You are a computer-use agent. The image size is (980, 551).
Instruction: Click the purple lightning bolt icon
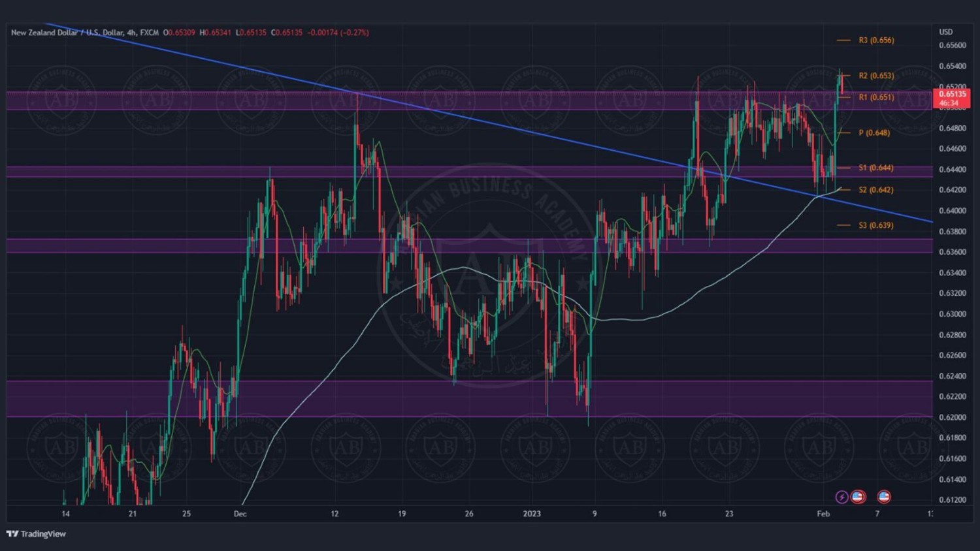pyautogui.click(x=841, y=497)
